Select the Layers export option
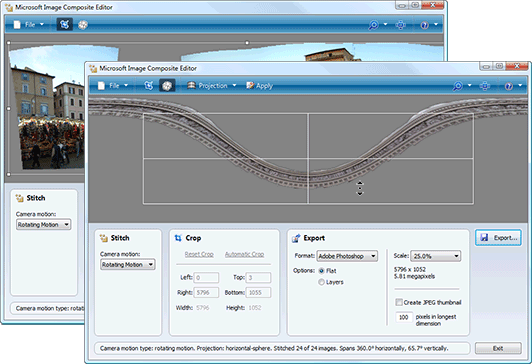532x364 pixels. coord(321,282)
